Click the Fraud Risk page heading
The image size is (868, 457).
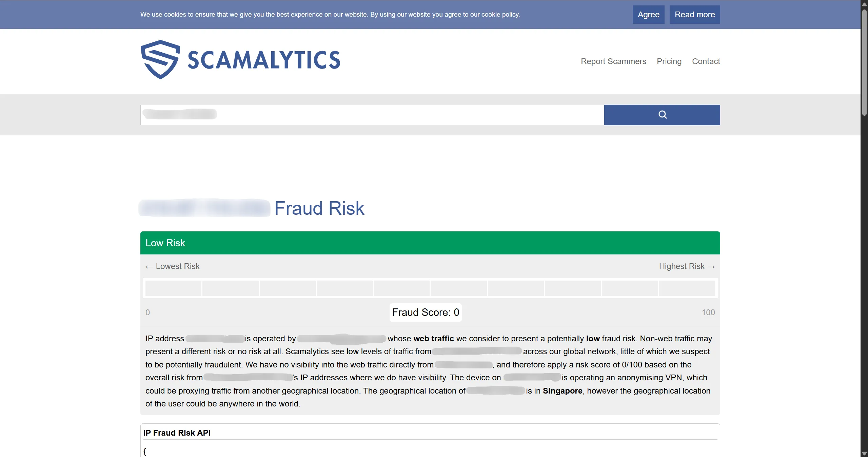click(319, 208)
